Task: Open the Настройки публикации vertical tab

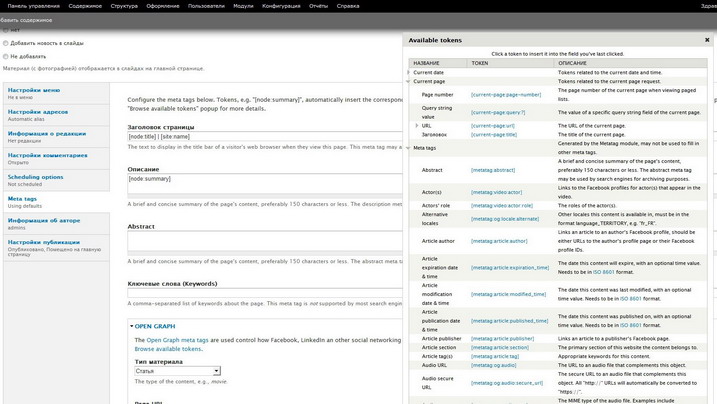Action: click(x=43, y=242)
